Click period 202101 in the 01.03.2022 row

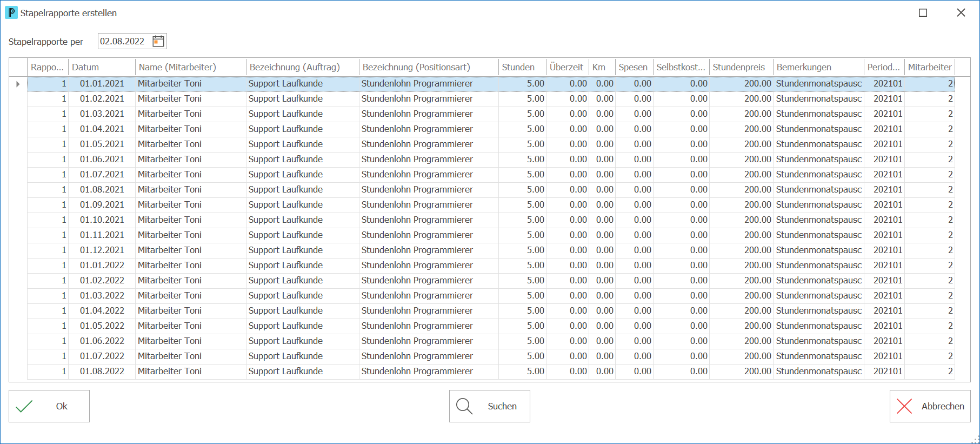[884, 295]
